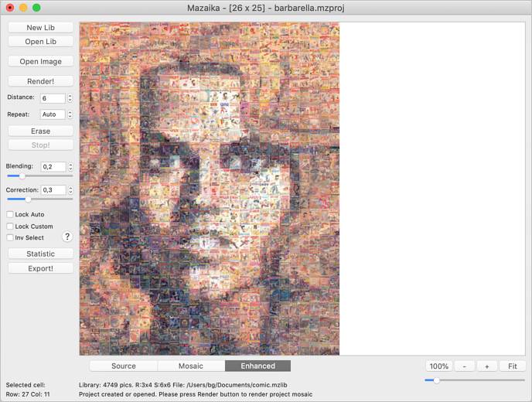Toggle the Inv Select checkbox
Screen dimensions: 532x402
[x=10, y=237]
